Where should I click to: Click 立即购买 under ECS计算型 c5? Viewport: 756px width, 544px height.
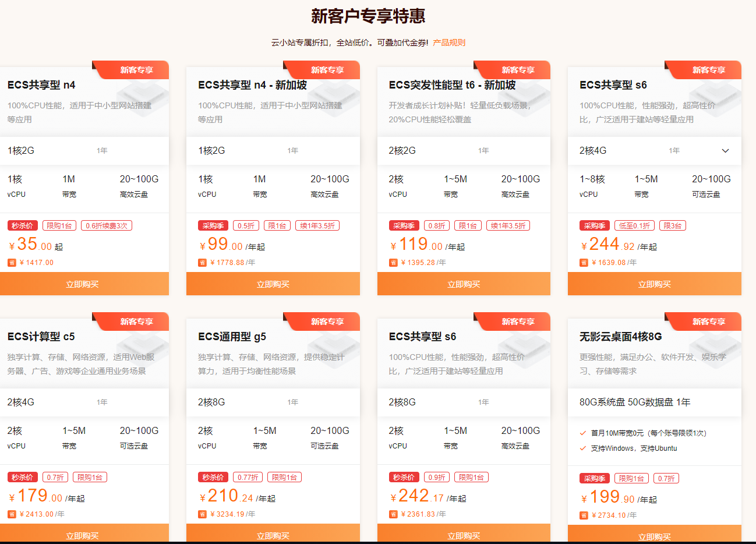pyautogui.click(x=82, y=533)
